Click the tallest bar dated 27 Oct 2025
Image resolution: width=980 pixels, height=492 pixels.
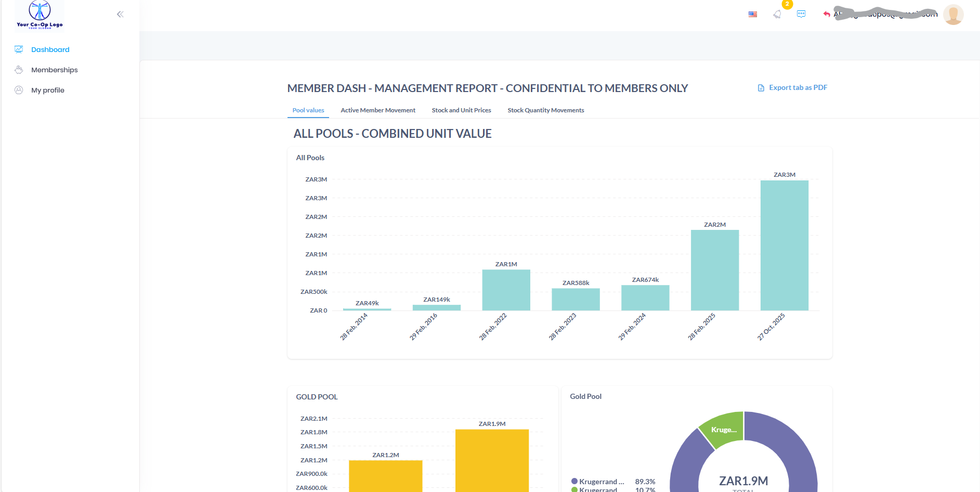[x=784, y=244]
